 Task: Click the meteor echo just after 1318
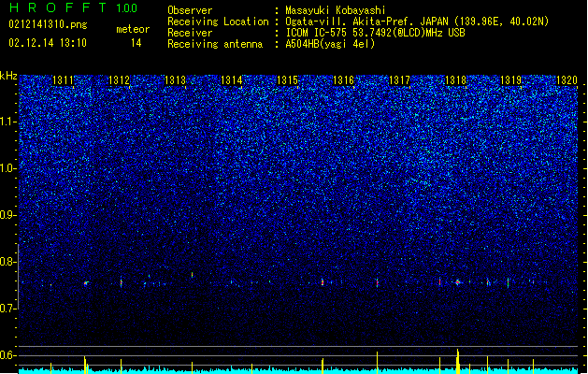click(x=458, y=282)
